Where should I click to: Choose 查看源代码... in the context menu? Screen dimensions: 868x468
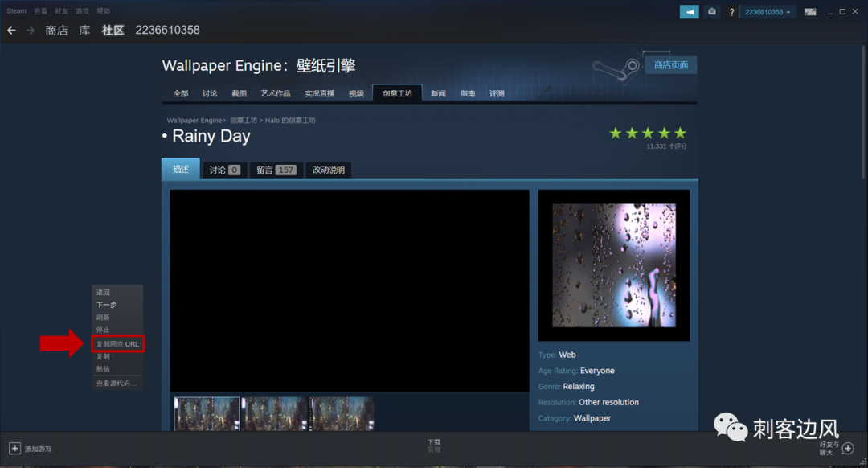(117, 384)
